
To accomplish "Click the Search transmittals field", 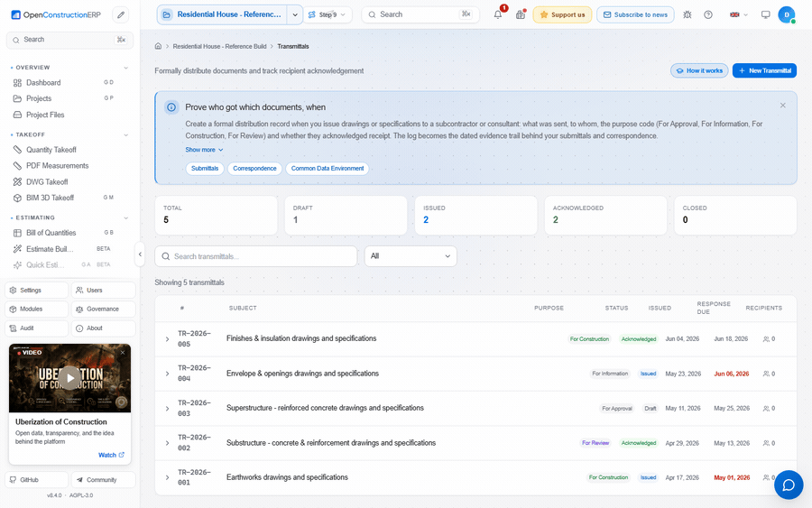I will (256, 256).
